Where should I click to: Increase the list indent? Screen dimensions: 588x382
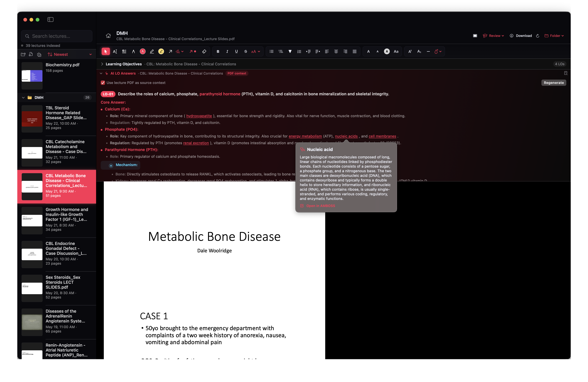point(308,51)
